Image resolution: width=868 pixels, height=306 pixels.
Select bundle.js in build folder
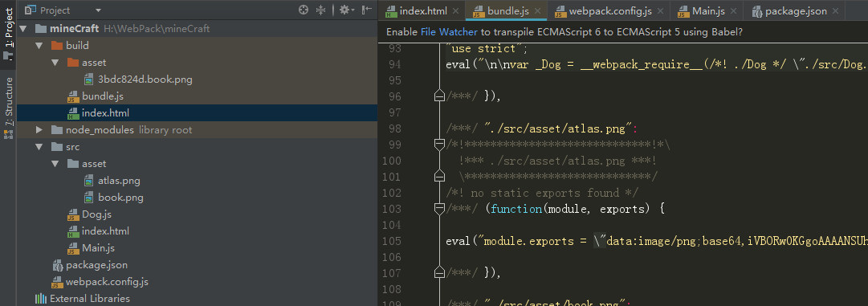pyautogui.click(x=103, y=96)
